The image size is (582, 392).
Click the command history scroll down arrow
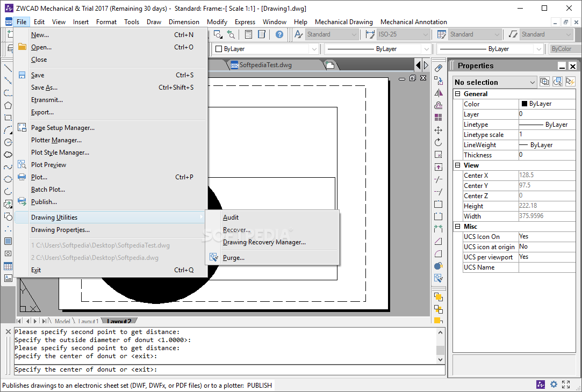[x=440, y=359]
